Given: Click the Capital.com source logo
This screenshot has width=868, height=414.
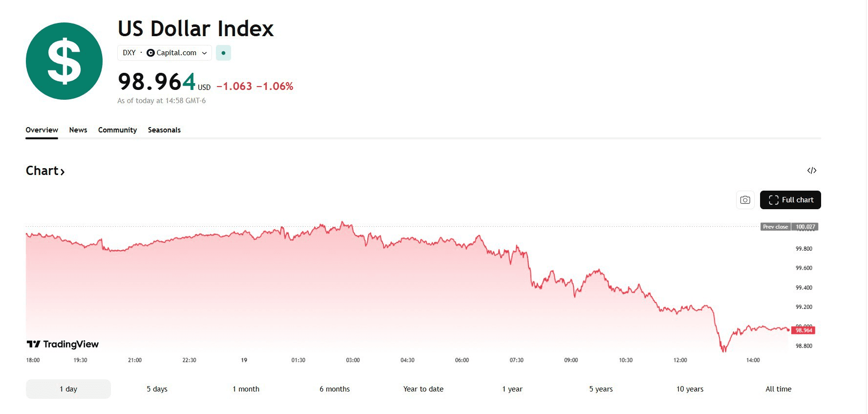Looking at the screenshot, I should 150,53.
